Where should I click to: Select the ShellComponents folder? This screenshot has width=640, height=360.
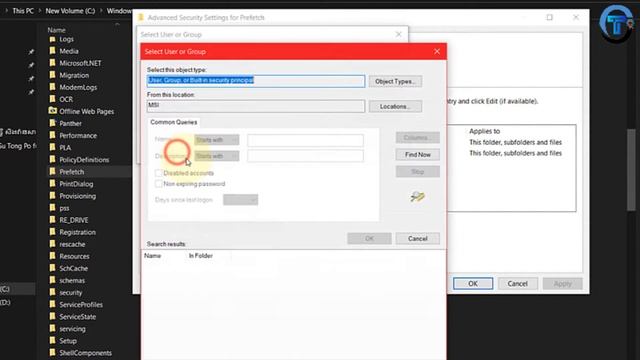point(85,353)
